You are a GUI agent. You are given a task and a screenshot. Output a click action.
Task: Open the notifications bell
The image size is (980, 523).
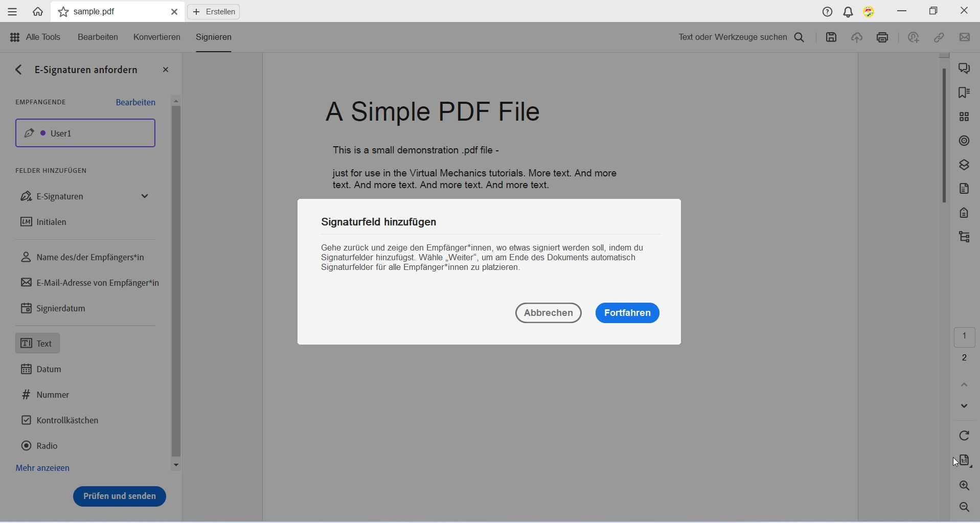[848, 12]
